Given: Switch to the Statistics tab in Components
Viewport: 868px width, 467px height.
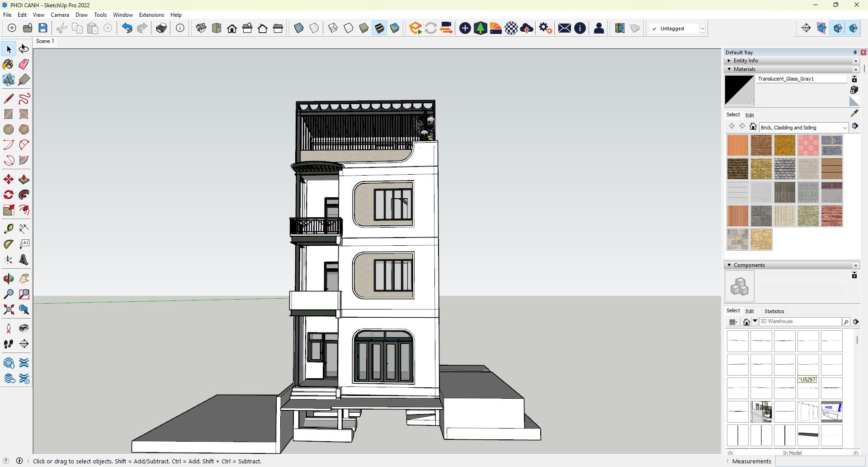Looking at the screenshot, I should (774, 311).
